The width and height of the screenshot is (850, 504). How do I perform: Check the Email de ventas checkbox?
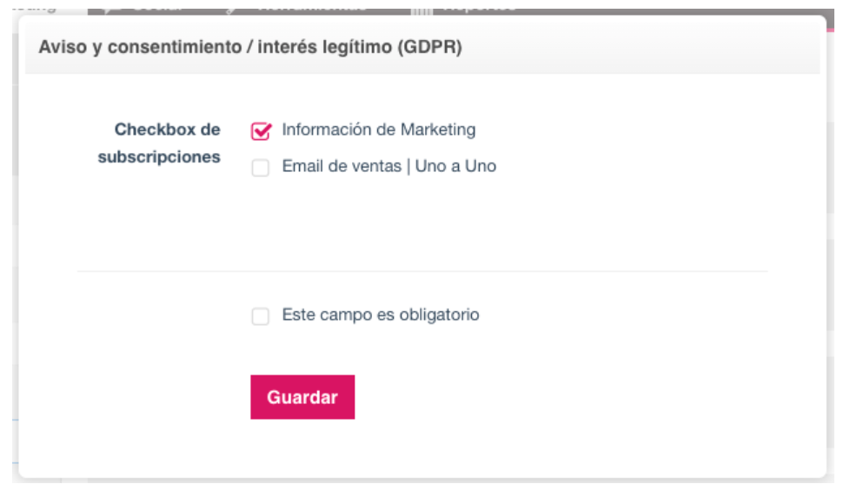pyautogui.click(x=261, y=168)
